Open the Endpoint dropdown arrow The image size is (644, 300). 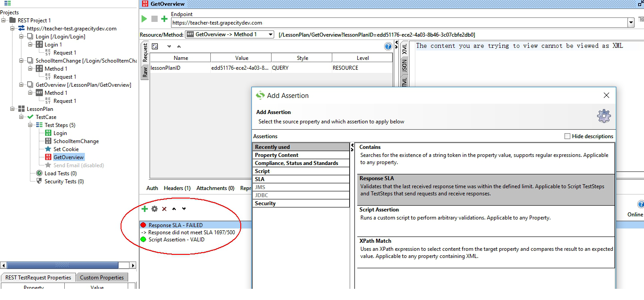tap(631, 22)
